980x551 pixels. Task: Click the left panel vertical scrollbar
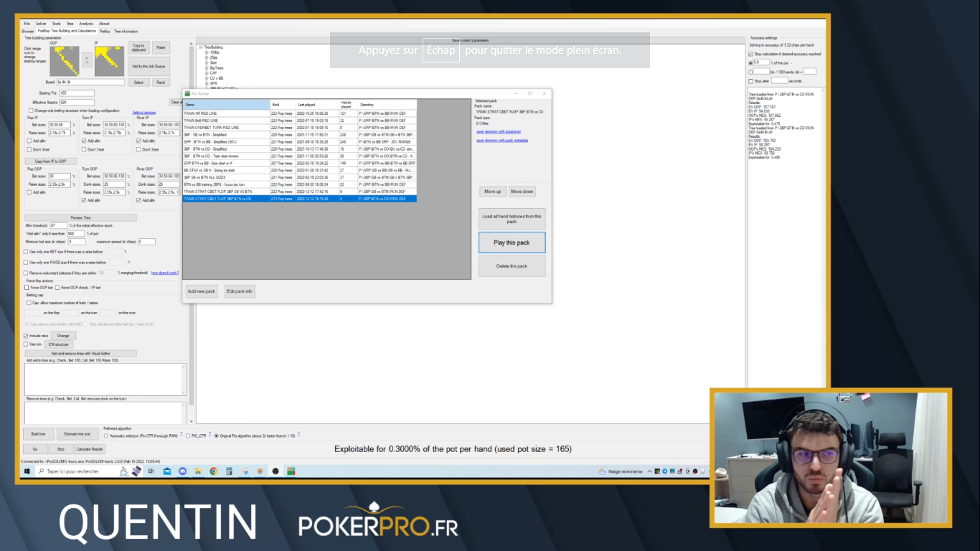click(x=191, y=215)
